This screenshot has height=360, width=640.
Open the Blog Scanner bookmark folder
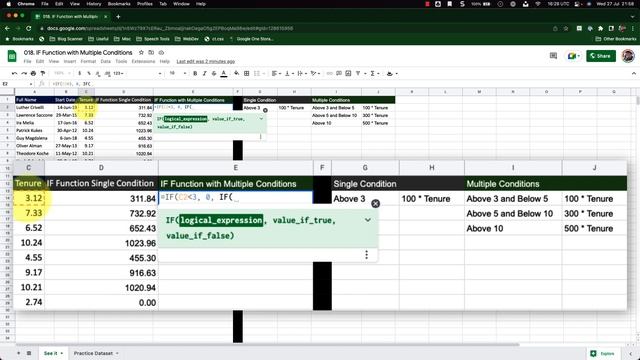pos(66,39)
